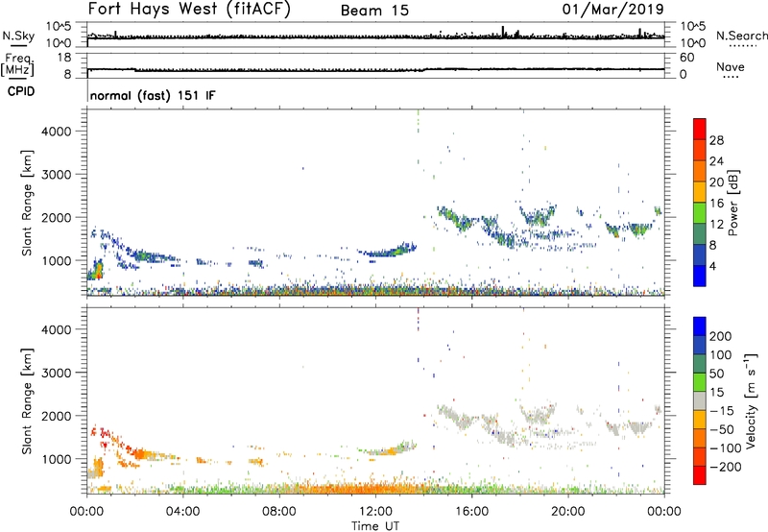This screenshot has height=532, width=768.
Task: Click the "CPID" label
Action: (21, 91)
